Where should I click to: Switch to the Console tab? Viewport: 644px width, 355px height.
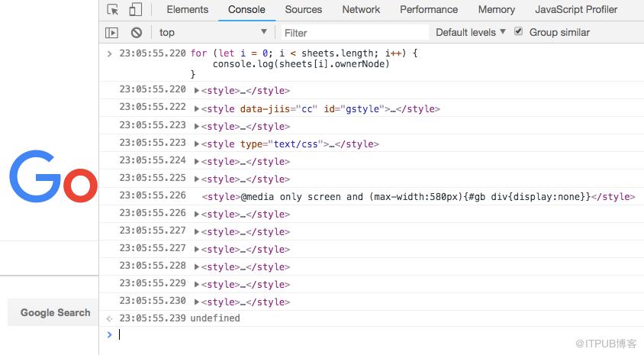(x=246, y=9)
